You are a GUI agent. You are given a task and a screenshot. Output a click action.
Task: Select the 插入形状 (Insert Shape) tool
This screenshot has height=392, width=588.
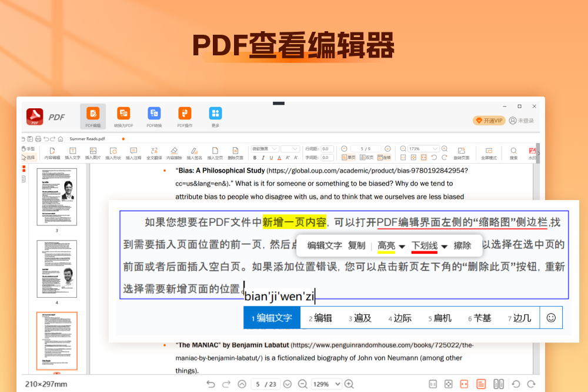(113, 152)
